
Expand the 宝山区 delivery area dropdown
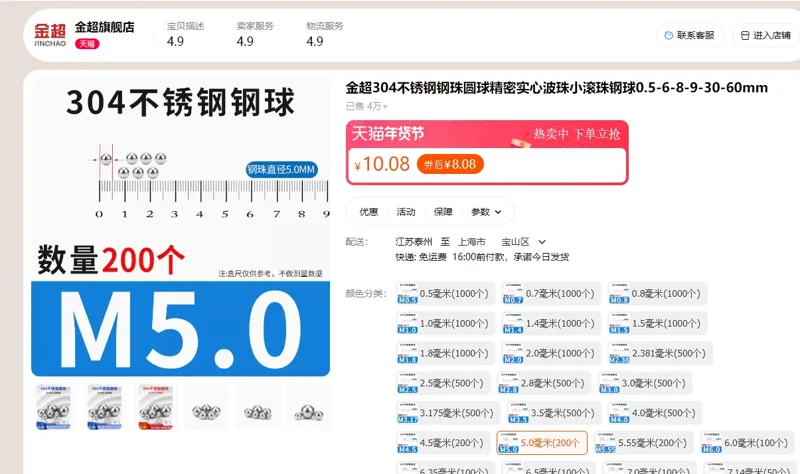(x=523, y=242)
